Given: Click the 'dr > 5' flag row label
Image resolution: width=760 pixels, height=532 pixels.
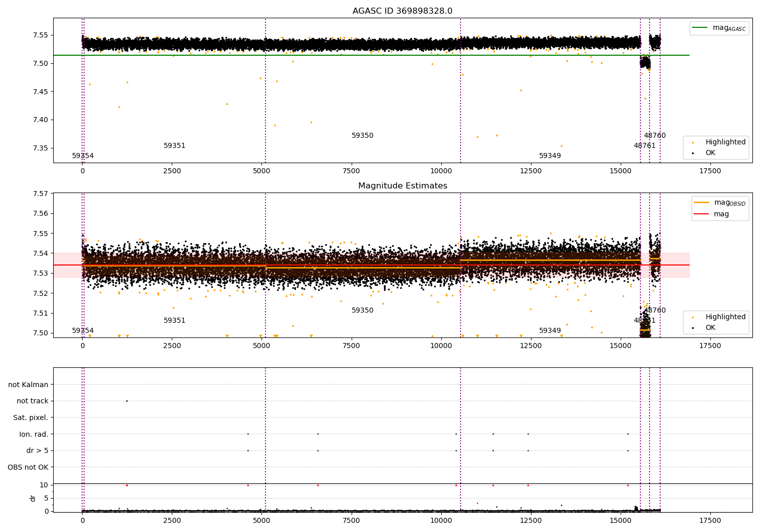Looking at the screenshot, I should 37,451.
